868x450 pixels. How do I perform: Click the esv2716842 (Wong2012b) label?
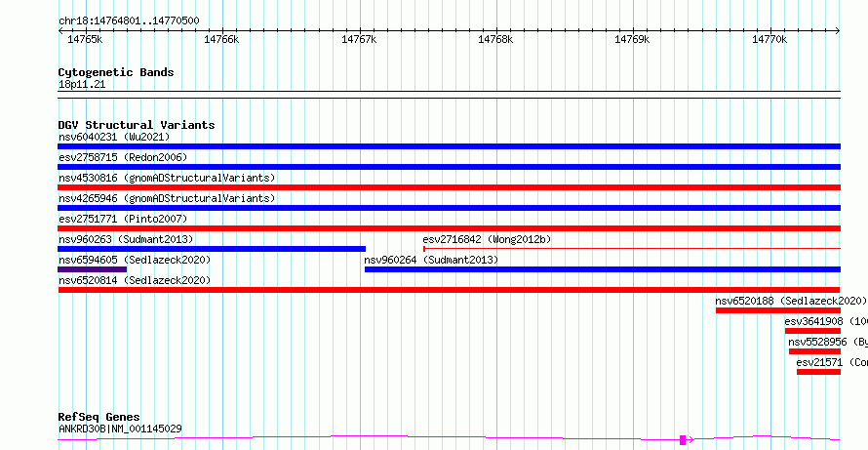[487, 239]
